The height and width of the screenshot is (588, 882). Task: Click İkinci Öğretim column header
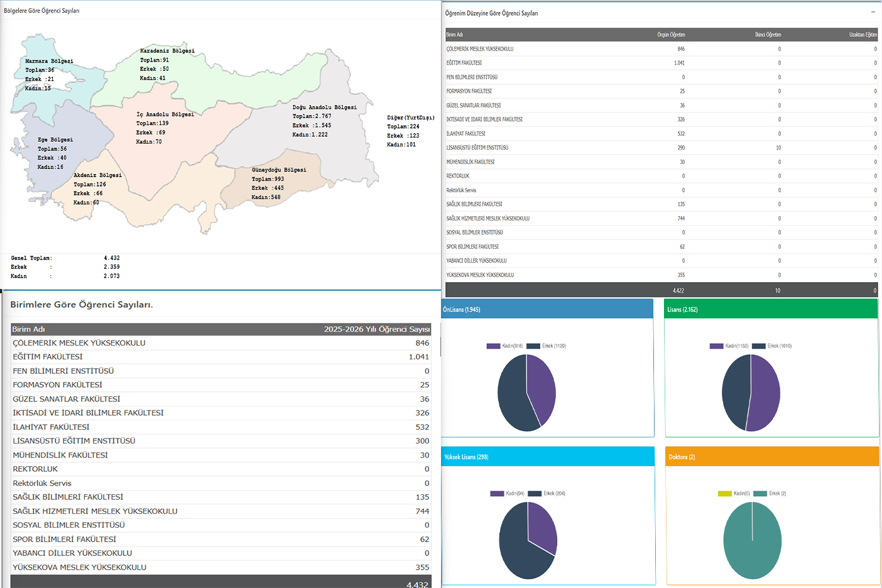tap(768, 35)
